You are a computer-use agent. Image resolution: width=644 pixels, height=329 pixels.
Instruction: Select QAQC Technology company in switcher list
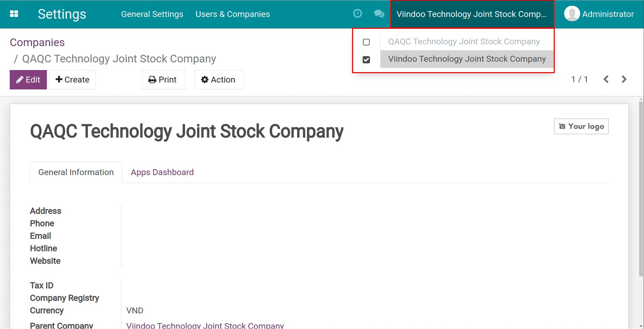tap(464, 42)
